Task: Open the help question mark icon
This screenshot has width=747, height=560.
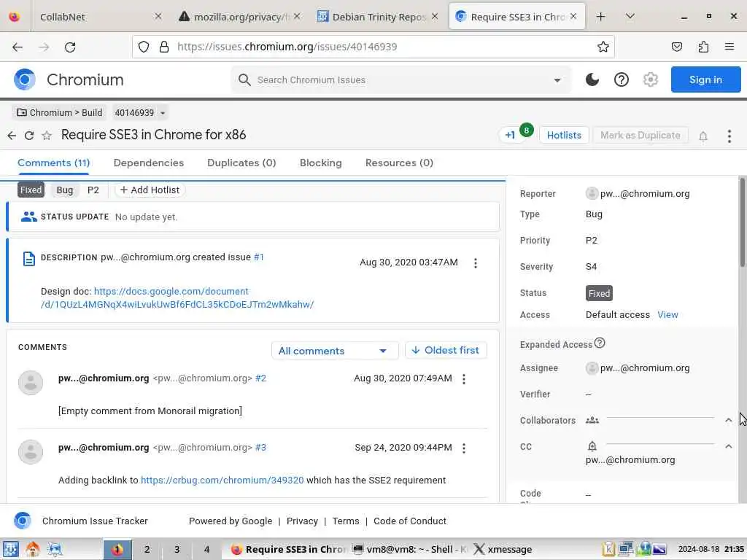Action: 622,79
